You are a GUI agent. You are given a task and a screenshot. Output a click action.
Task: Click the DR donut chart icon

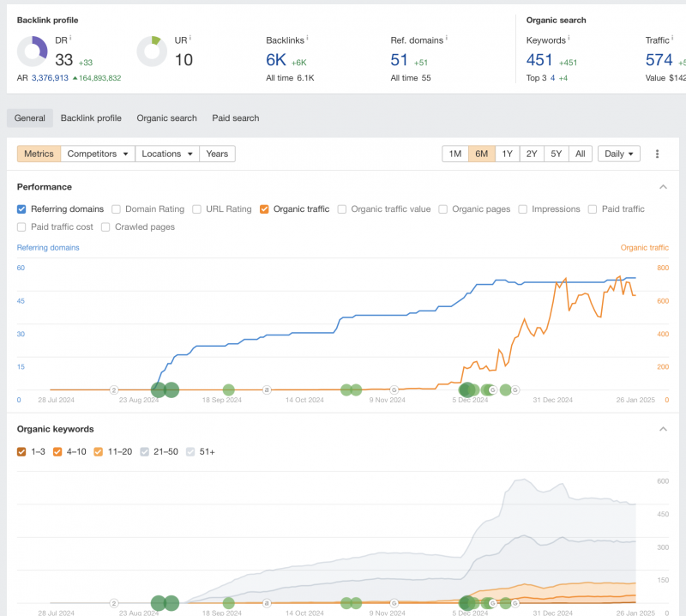pos(33,51)
